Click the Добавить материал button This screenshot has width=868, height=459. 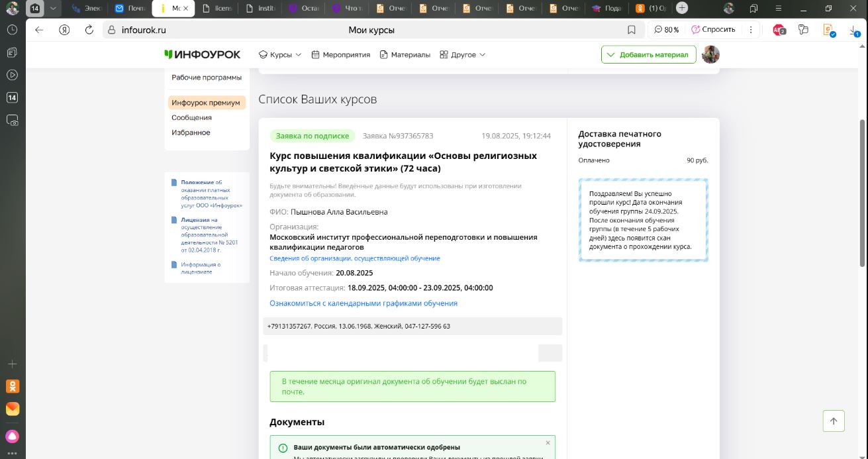point(648,54)
